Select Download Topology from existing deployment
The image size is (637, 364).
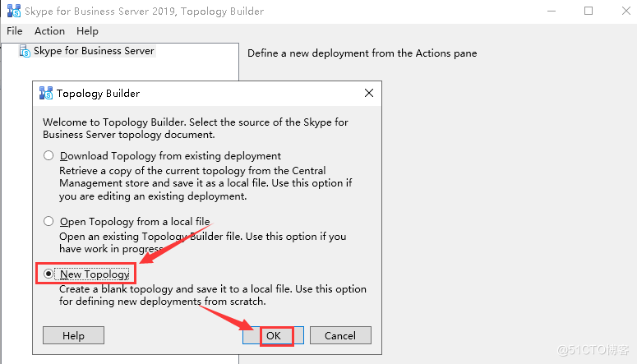click(x=48, y=155)
